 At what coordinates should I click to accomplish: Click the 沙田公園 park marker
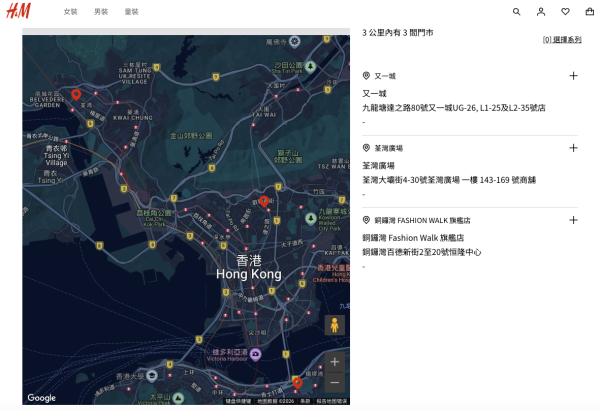pyautogui.click(x=310, y=67)
